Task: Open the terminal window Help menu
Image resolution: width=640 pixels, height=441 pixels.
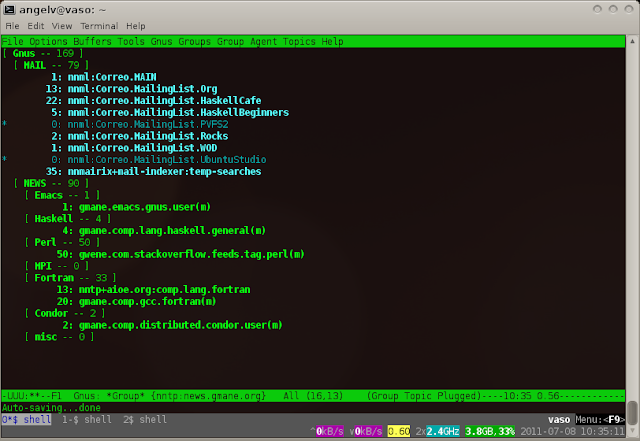Action: [x=136, y=26]
